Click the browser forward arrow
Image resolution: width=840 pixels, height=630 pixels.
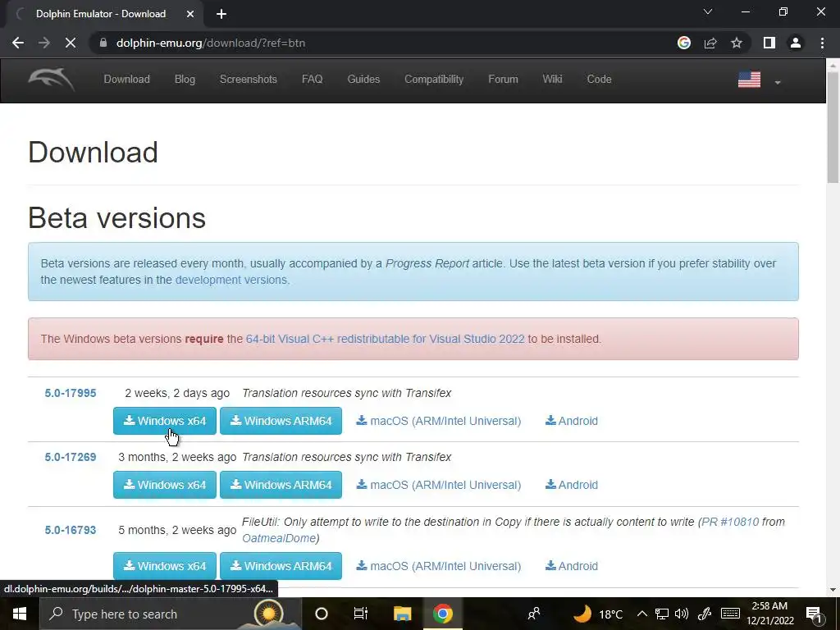(44, 43)
